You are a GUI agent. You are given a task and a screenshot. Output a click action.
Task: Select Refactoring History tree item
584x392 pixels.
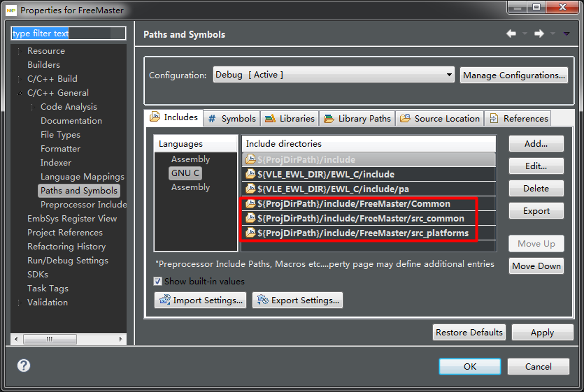click(66, 247)
